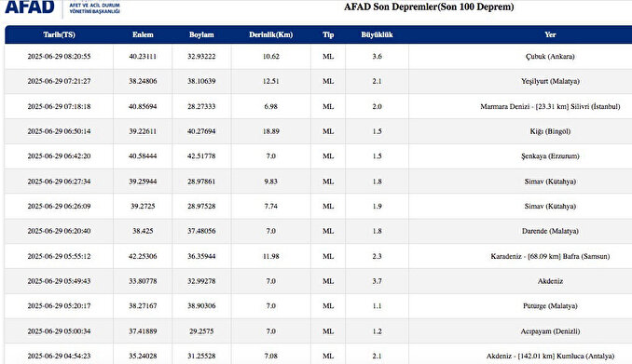
Task: Click Pütürge (Malatya) location
Action: (550, 306)
